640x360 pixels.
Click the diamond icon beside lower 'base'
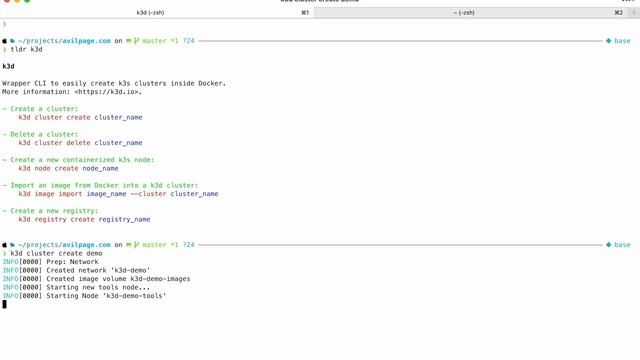coord(609,245)
